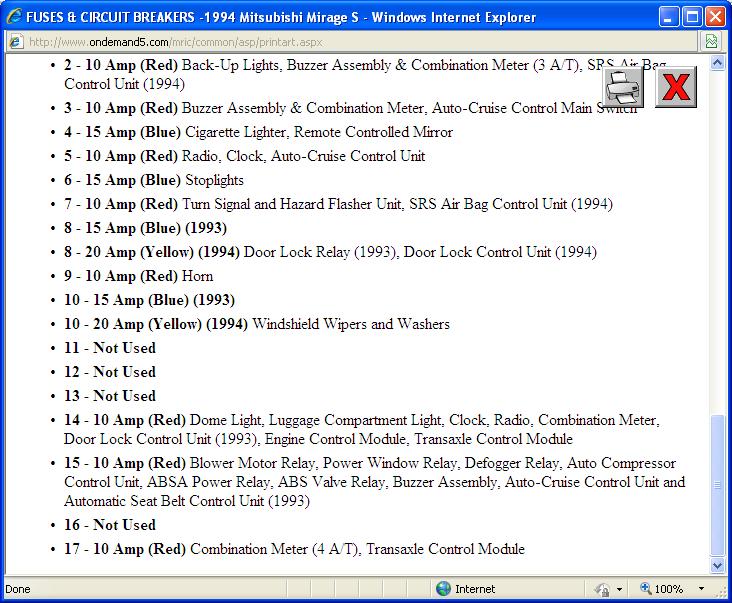The width and height of the screenshot is (732, 603).
Task: Minimize the Internet Explorer window
Action: click(x=668, y=17)
